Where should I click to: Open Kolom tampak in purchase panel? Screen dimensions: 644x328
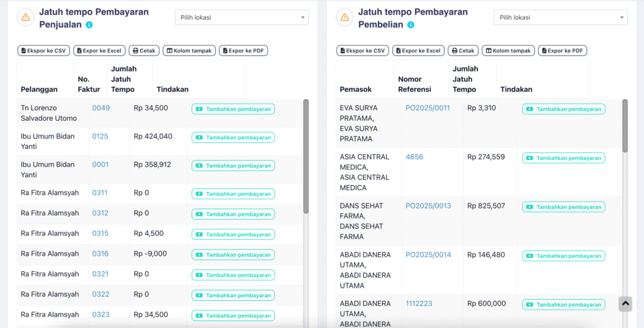pos(508,50)
